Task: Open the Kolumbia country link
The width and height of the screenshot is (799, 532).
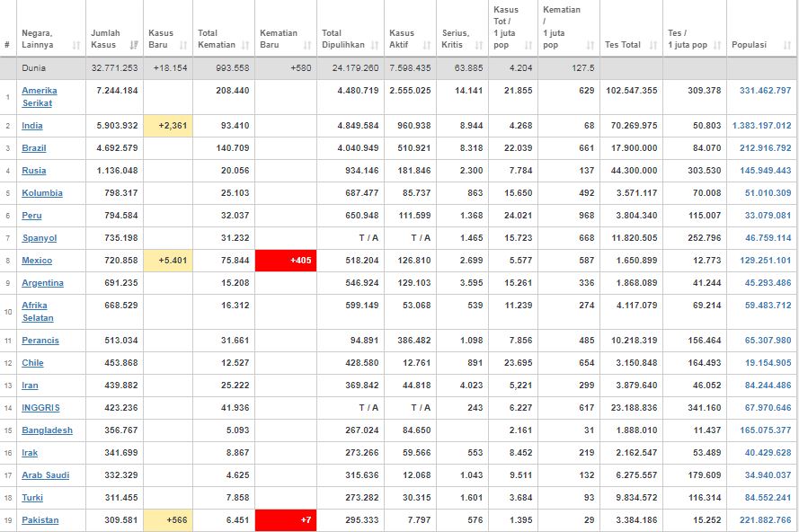Action: 41,192
